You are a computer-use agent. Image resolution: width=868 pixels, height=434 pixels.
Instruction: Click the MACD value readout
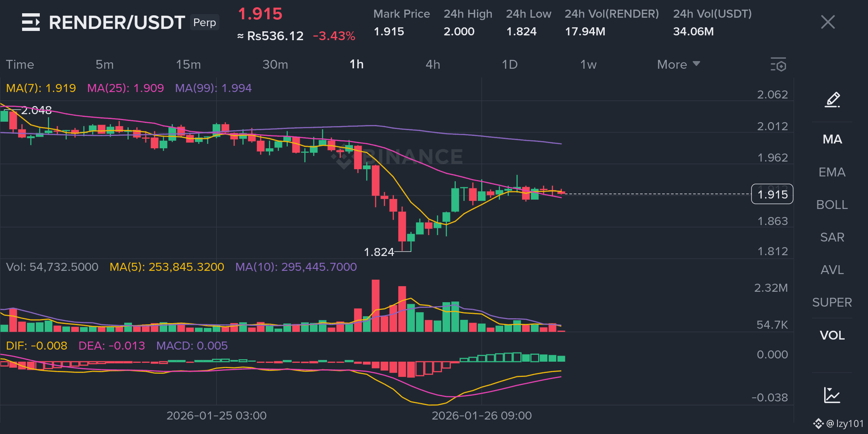pyautogui.click(x=192, y=346)
